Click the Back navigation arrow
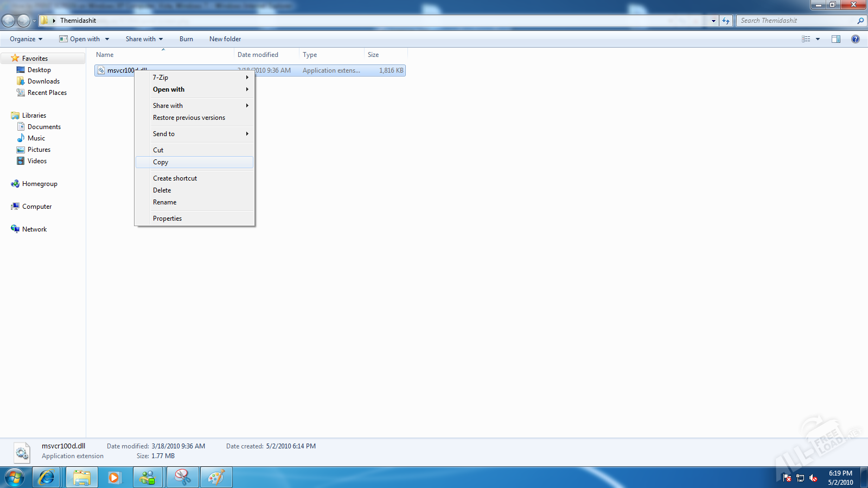 coord(9,21)
